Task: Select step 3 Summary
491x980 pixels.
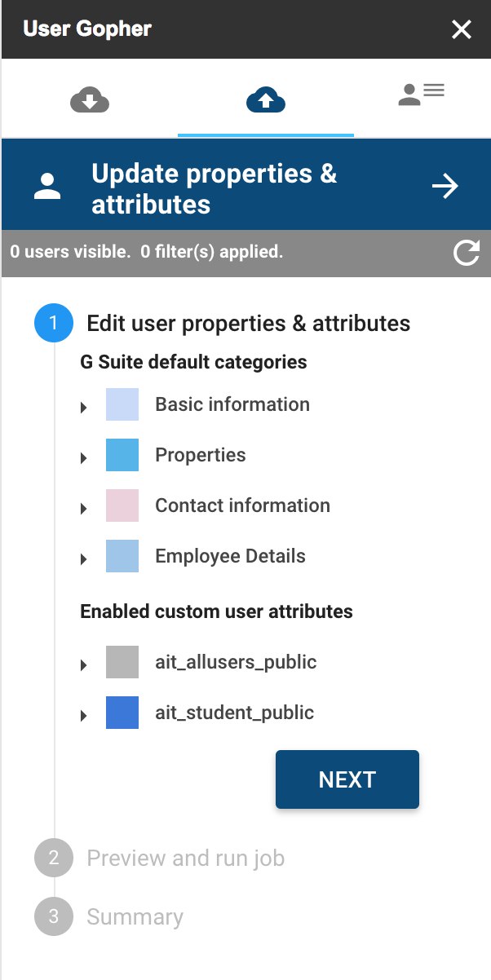Action: 135,916
